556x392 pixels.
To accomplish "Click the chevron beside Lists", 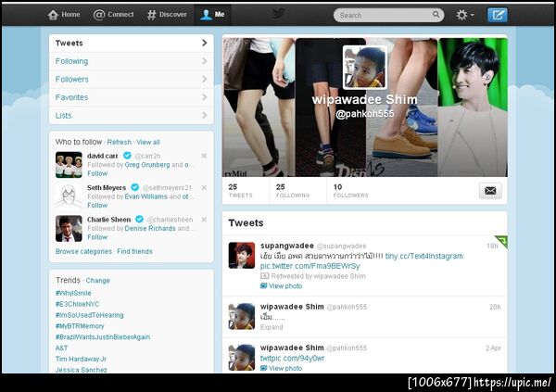I will pos(204,115).
